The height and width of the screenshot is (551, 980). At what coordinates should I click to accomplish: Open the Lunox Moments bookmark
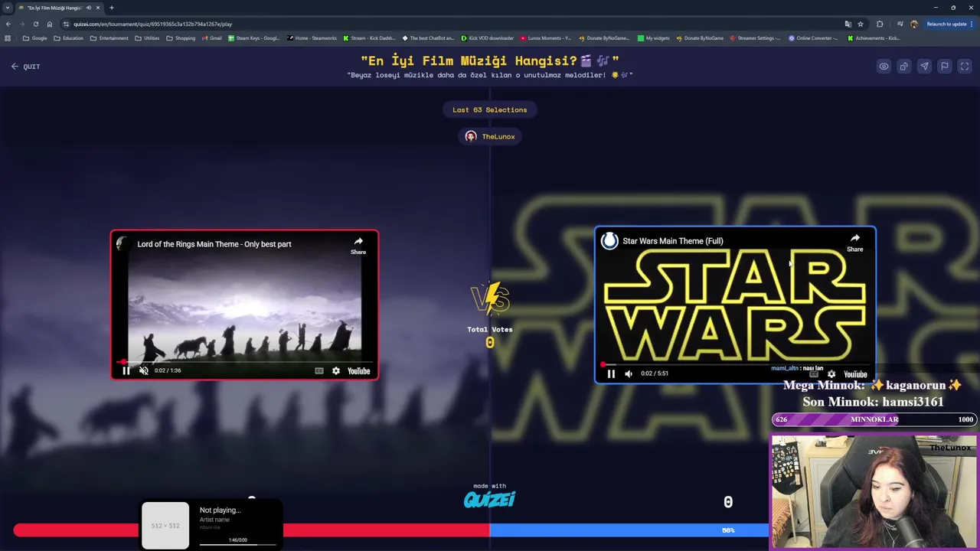(546, 38)
